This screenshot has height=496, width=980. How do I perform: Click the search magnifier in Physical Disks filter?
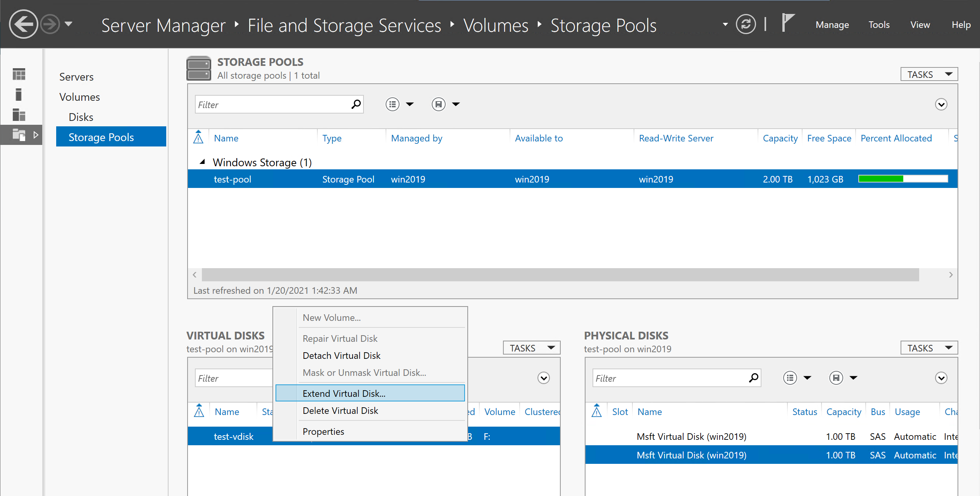tap(753, 378)
